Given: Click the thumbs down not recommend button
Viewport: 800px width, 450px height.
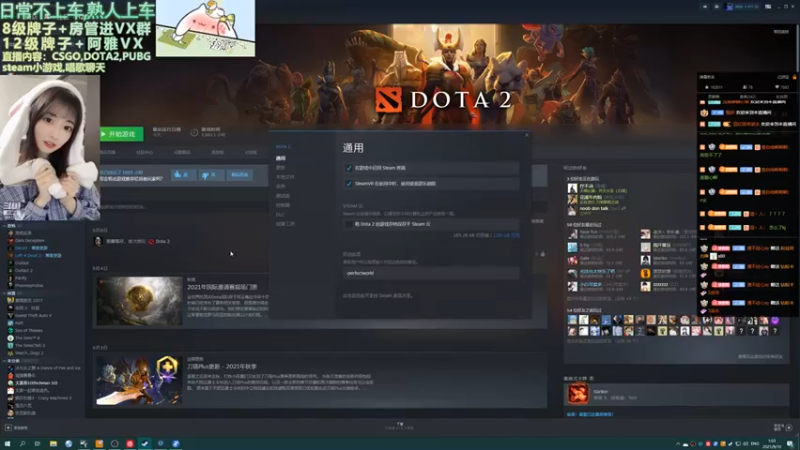Looking at the screenshot, I should click(x=210, y=174).
